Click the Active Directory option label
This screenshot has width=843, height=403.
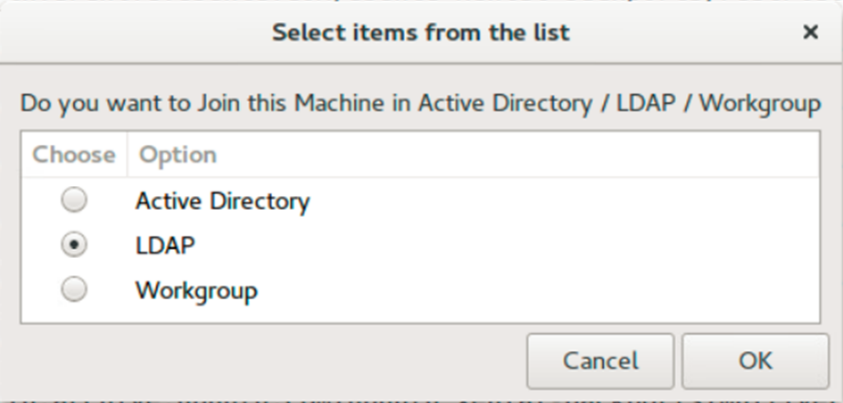(x=223, y=202)
